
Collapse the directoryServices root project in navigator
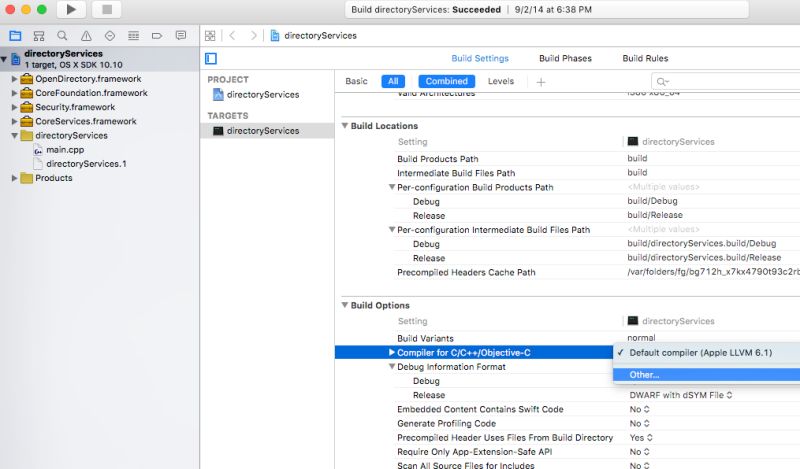tap(4, 59)
